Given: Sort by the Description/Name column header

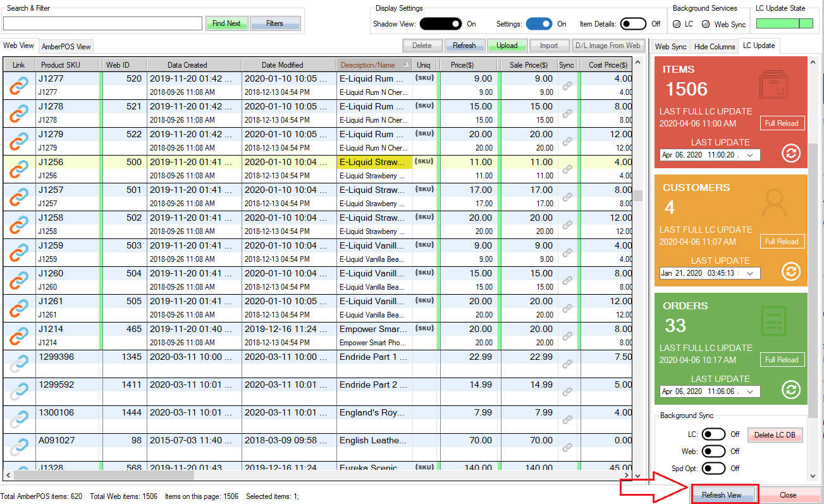Looking at the screenshot, I should pyautogui.click(x=374, y=65).
